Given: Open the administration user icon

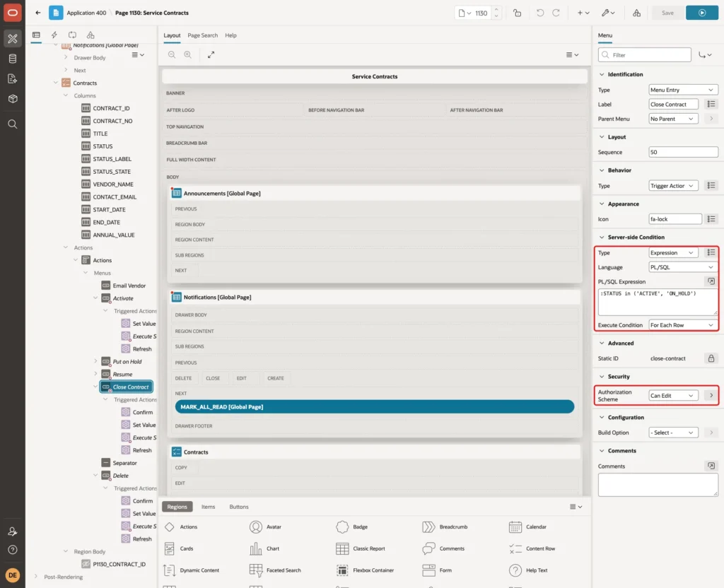Looking at the screenshot, I should (x=13, y=531).
